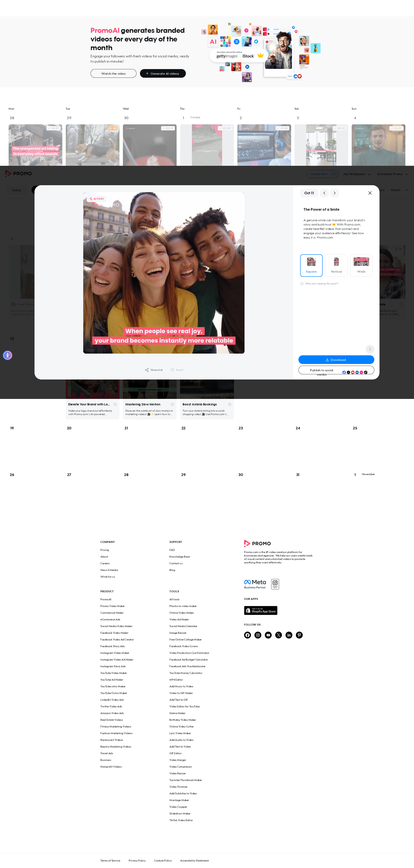414x868 pixels.
Task: Open Social Media Calendar tool link
Action: click(183, 626)
